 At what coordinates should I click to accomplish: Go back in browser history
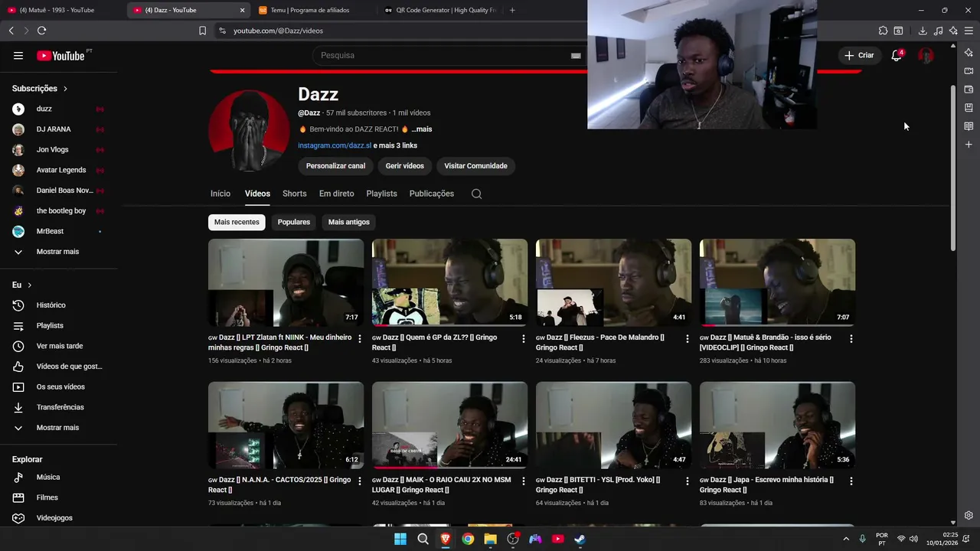[x=11, y=31]
